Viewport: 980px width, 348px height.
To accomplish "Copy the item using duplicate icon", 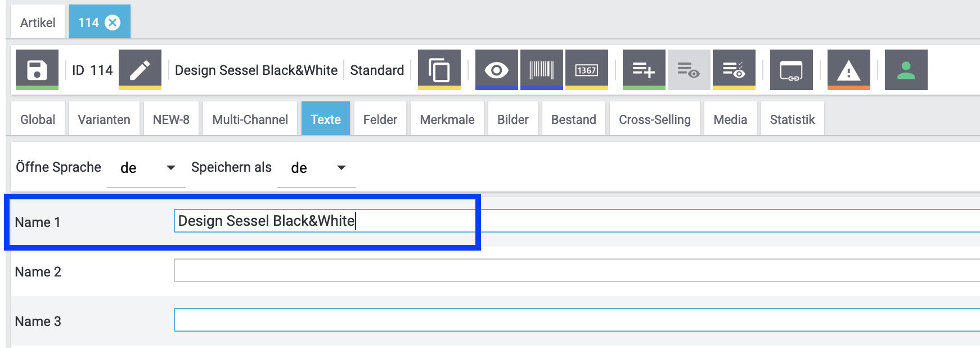I will click(x=439, y=70).
